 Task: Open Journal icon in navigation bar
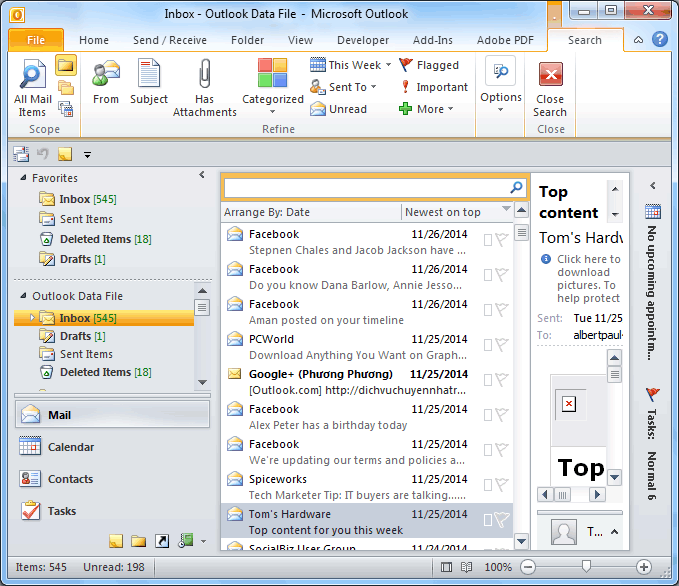tap(186, 540)
